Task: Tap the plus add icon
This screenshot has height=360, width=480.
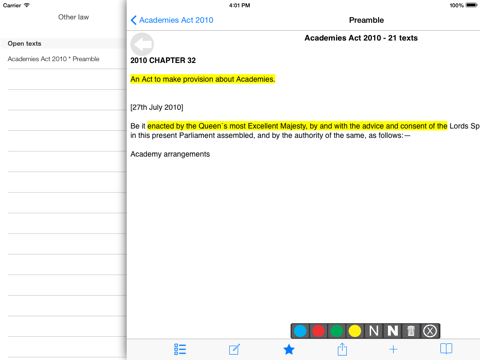Action: point(393,349)
